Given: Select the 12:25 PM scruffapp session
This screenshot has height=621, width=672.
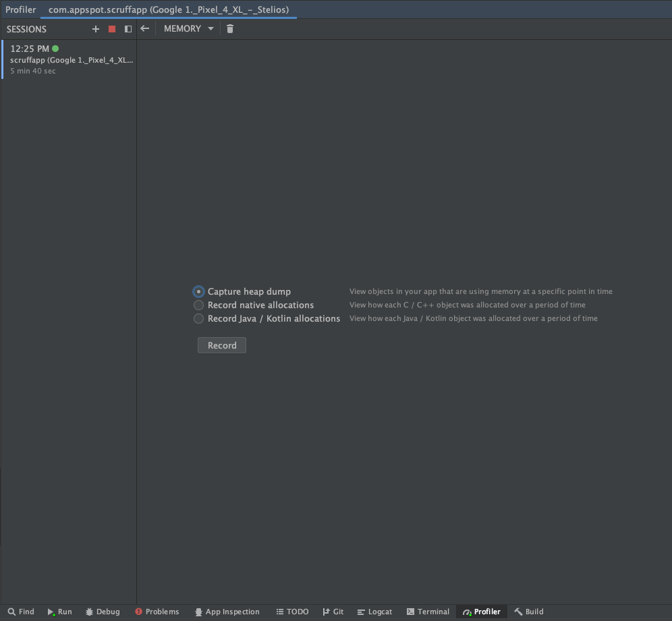Looking at the screenshot, I should point(69,59).
